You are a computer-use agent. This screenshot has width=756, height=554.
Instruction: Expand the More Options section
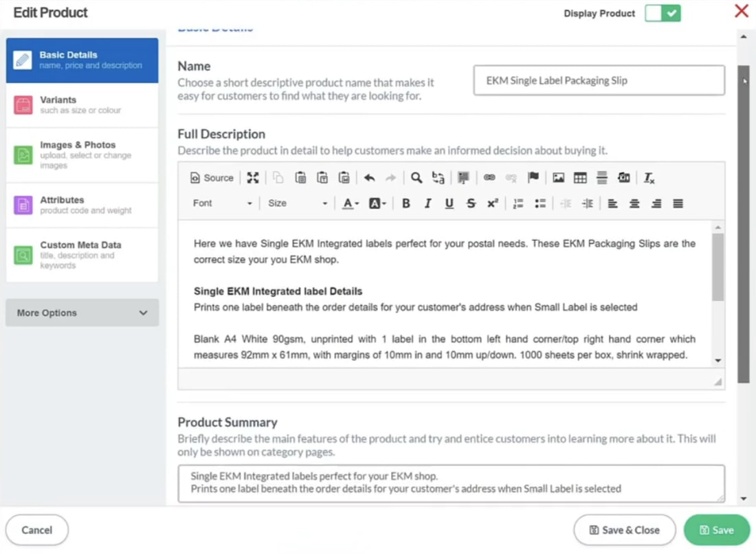pos(82,313)
